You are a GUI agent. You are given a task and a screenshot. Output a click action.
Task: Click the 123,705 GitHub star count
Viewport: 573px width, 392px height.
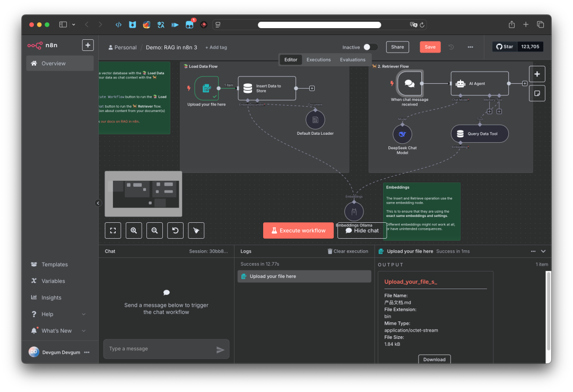tap(530, 46)
